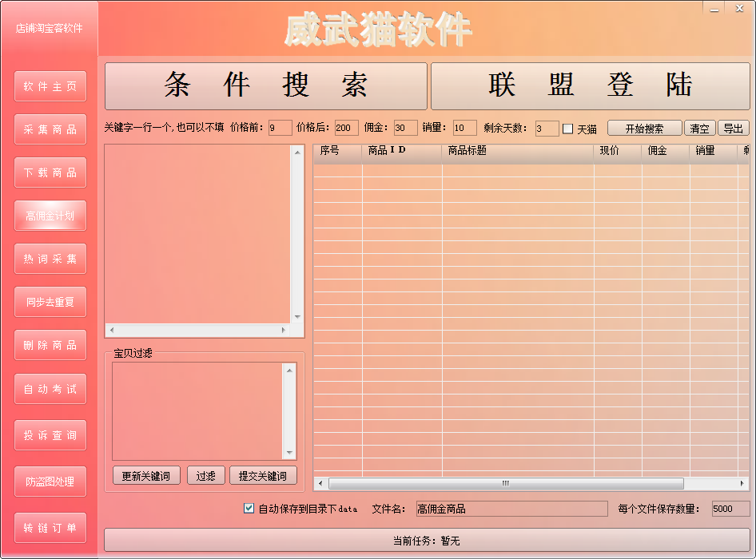Focus the 佣金 input field
The width and height of the screenshot is (756, 559).
point(405,128)
